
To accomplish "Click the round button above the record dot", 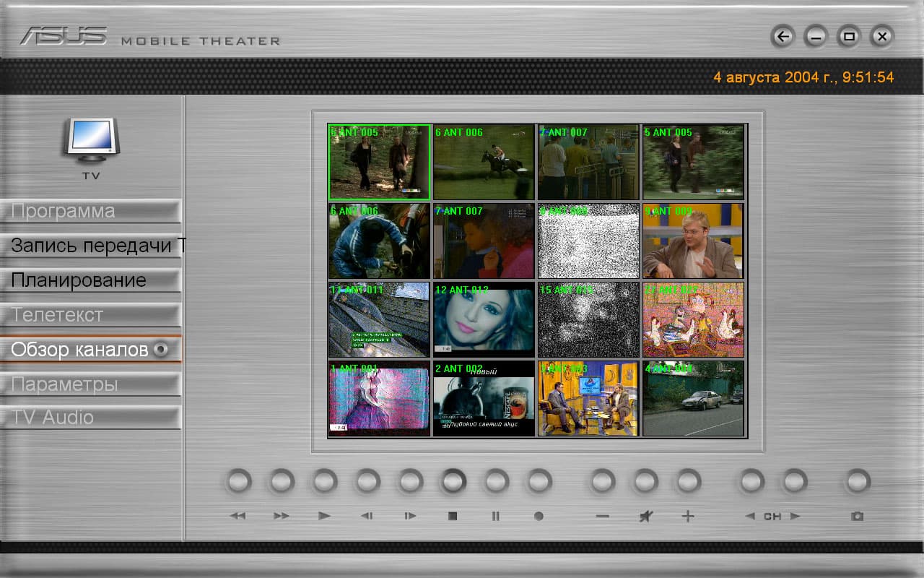I will [539, 481].
